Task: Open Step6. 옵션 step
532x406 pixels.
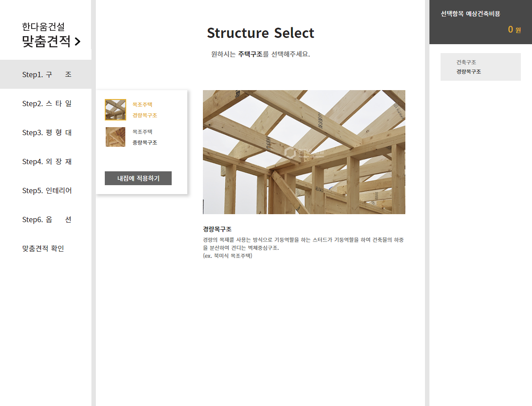Action: pyautogui.click(x=46, y=220)
